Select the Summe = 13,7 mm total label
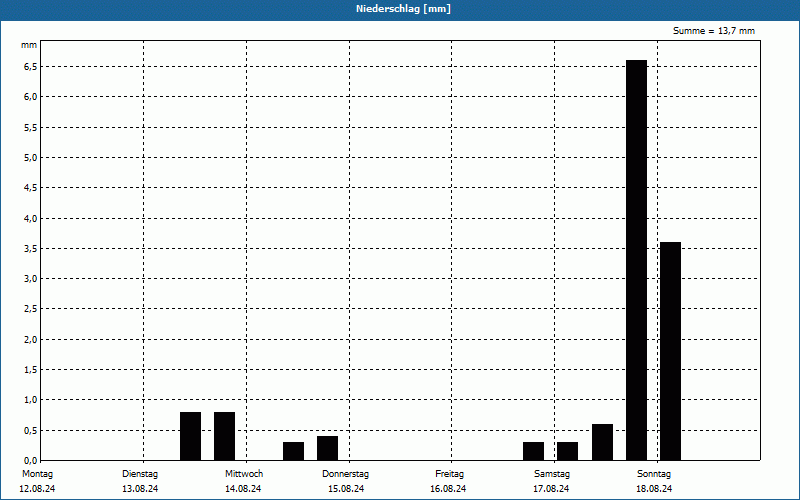 713,31
